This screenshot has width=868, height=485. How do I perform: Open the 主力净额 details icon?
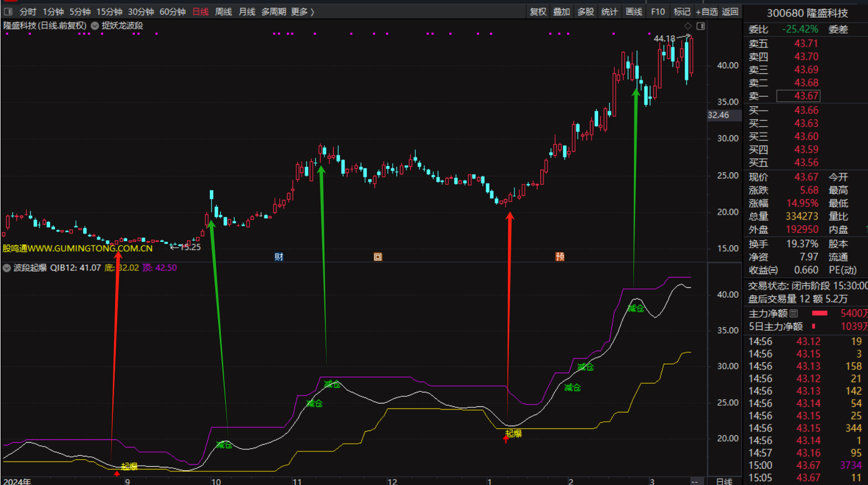(794, 313)
